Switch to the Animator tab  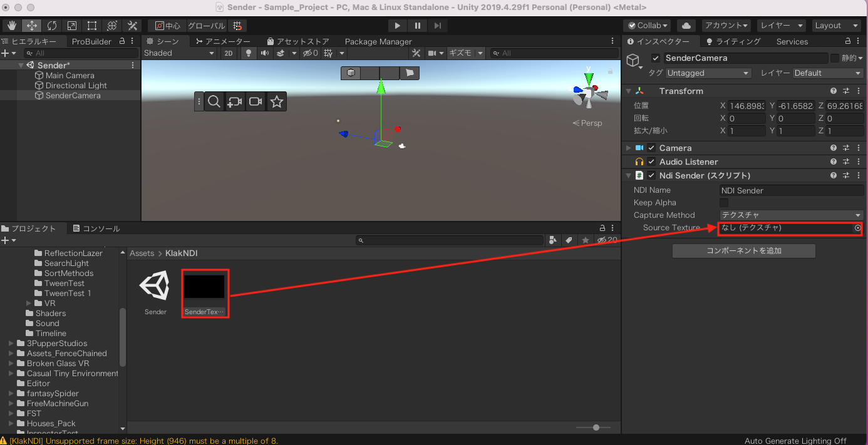tap(222, 42)
